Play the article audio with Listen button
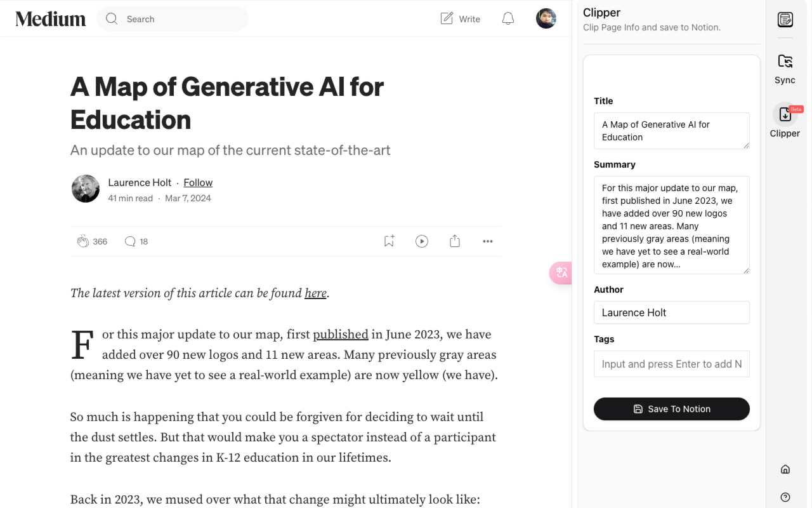 [422, 241]
